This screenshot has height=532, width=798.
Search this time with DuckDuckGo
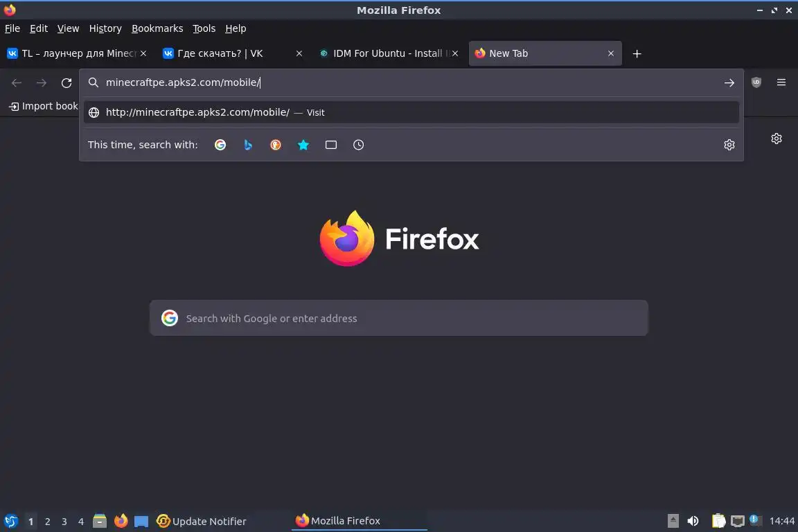(275, 145)
